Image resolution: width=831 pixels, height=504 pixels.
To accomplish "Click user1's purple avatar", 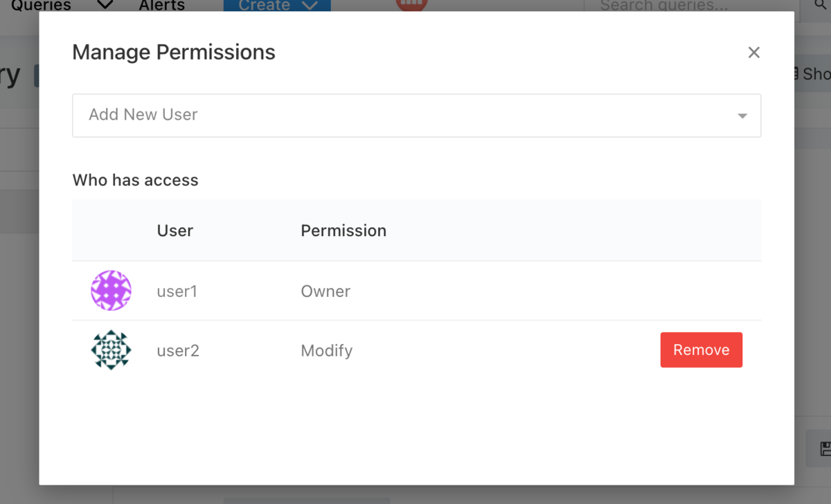I will tap(111, 291).
